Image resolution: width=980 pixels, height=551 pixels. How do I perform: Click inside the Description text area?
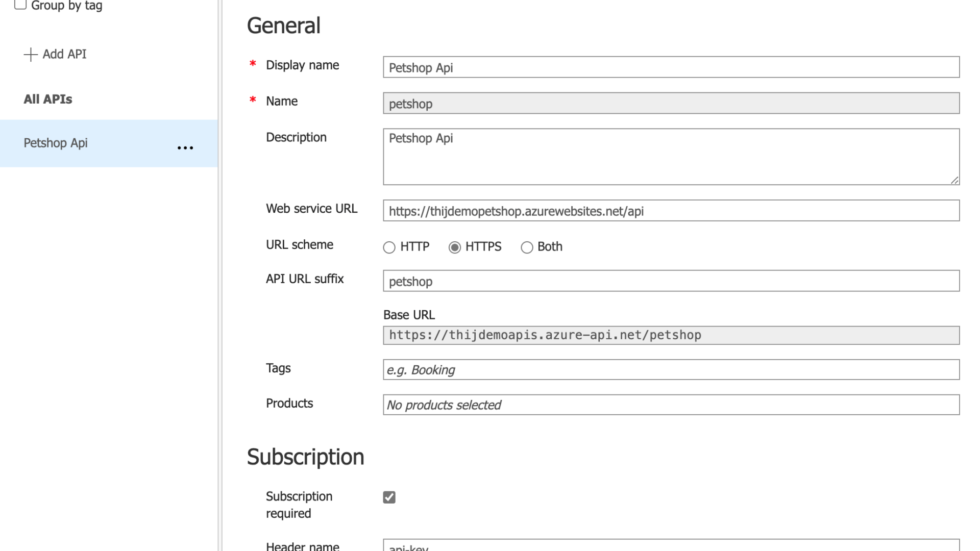coord(671,157)
